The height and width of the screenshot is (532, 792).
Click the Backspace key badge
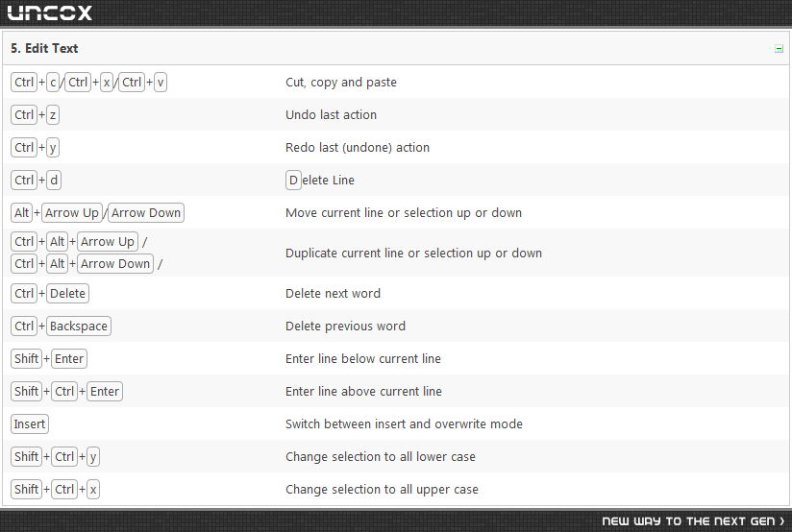(x=78, y=326)
